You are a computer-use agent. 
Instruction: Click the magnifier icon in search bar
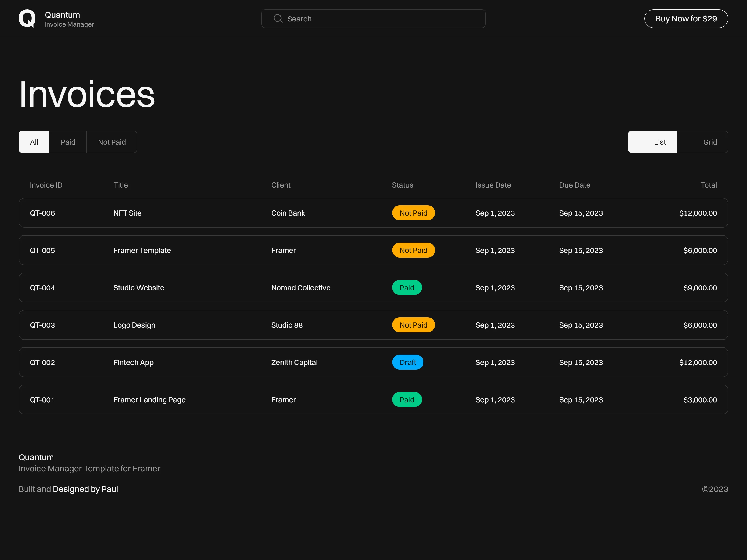point(278,19)
